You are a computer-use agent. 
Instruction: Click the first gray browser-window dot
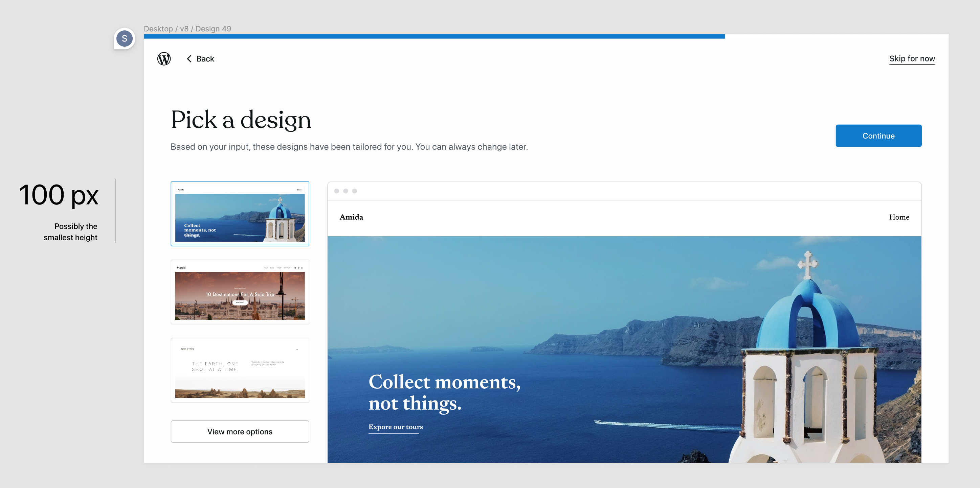click(x=337, y=191)
